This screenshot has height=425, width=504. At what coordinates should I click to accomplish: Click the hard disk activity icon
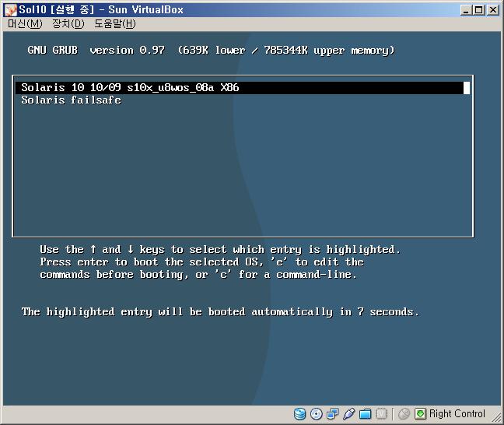coord(300,414)
